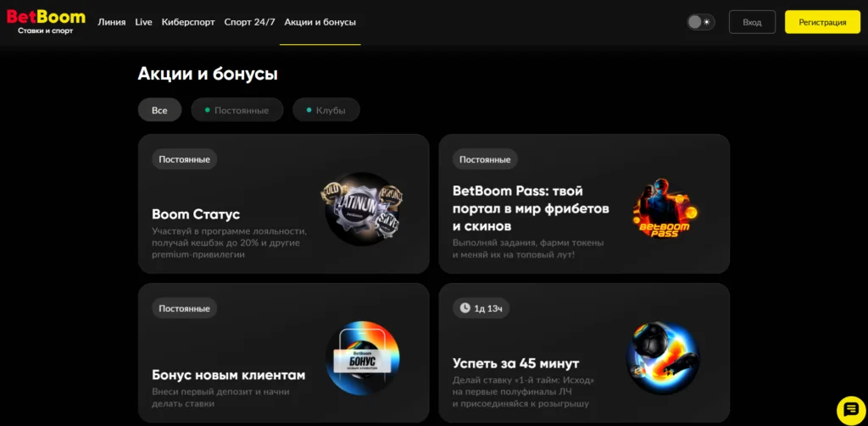Click the yellow Регистрация button
This screenshot has width=868, height=426.
pos(822,22)
